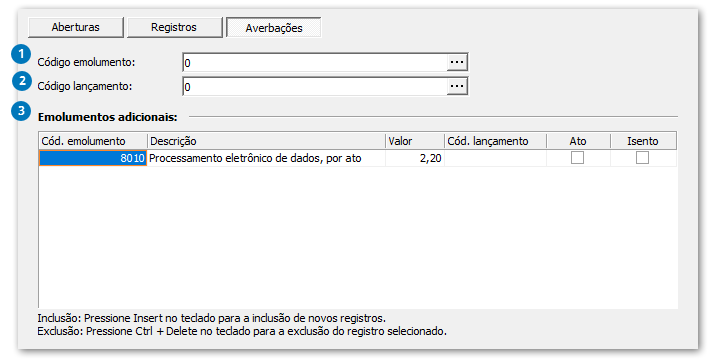Click the Cód. emolumento column header
Viewport: 711px width, 362px height.
pyautogui.click(x=93, y=141)
